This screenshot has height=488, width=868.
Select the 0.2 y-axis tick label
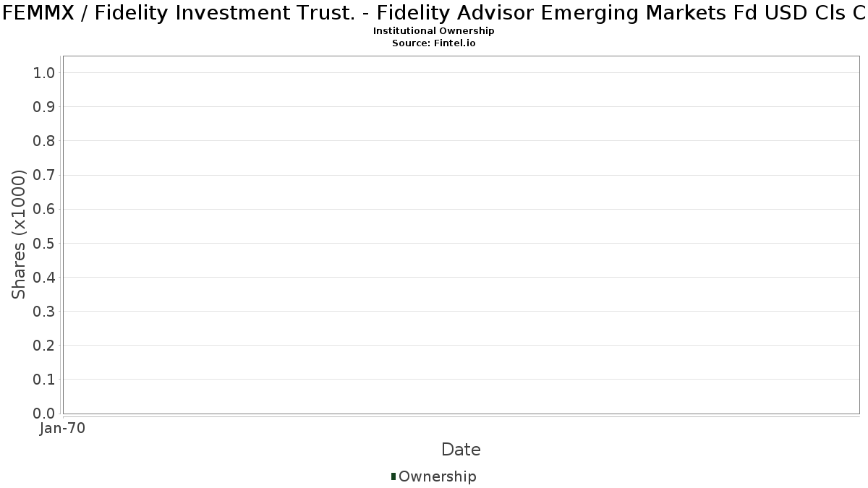pyautogui.click(x=44, y=346)
